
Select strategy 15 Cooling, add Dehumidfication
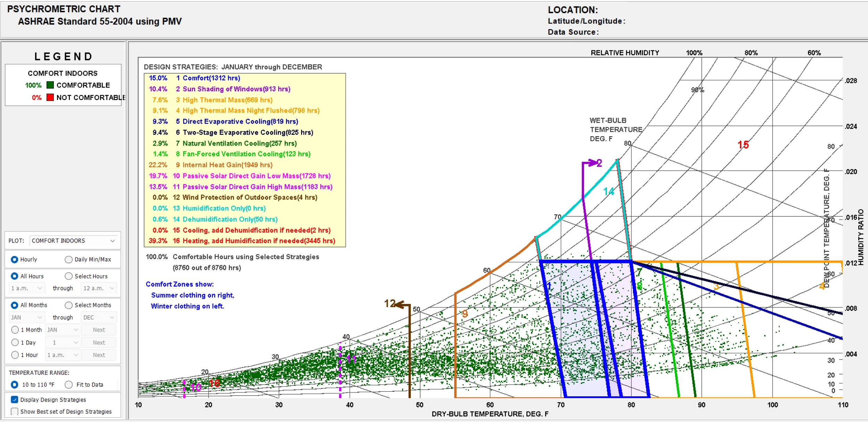click(241, 230)
